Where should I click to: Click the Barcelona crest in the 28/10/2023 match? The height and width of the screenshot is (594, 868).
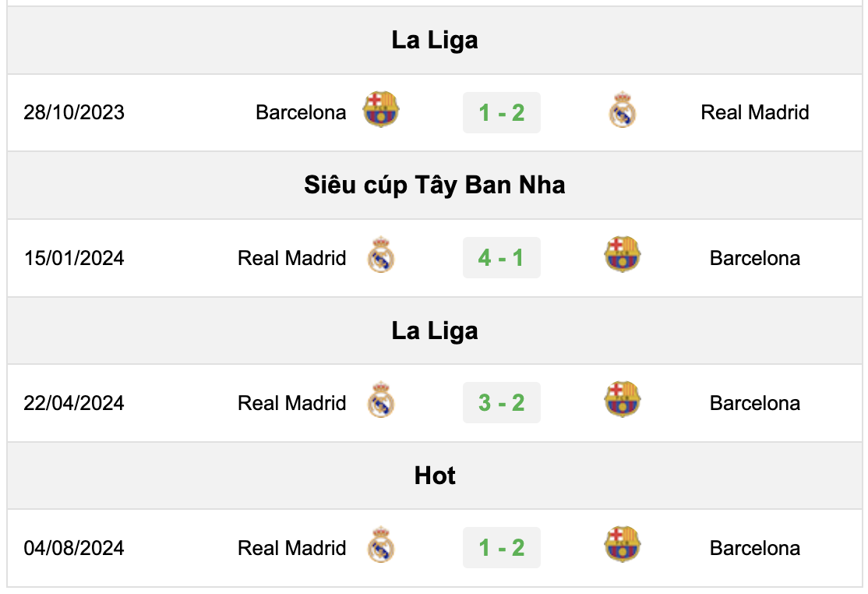381,109
